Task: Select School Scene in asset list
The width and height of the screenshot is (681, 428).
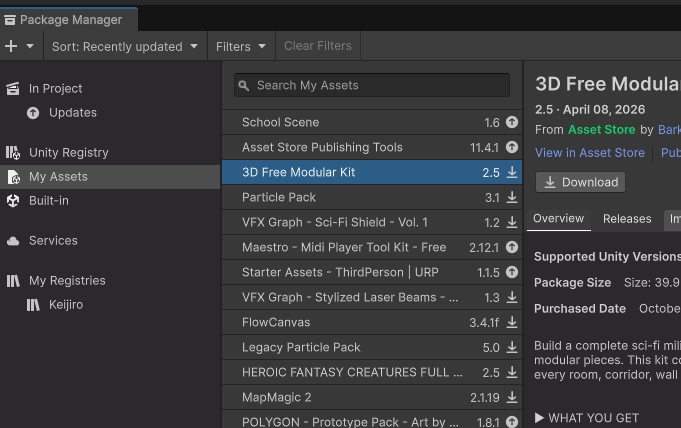Action: pos(372,122)
